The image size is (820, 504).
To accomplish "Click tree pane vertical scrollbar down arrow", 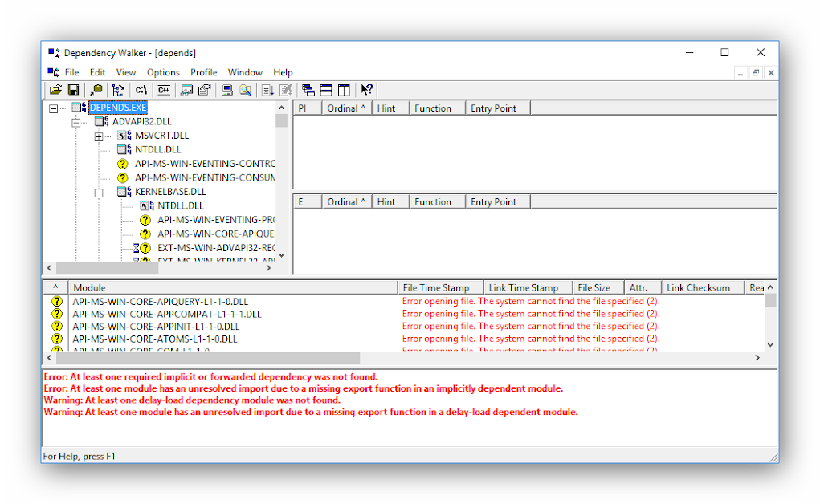I will tap(282, 255).
